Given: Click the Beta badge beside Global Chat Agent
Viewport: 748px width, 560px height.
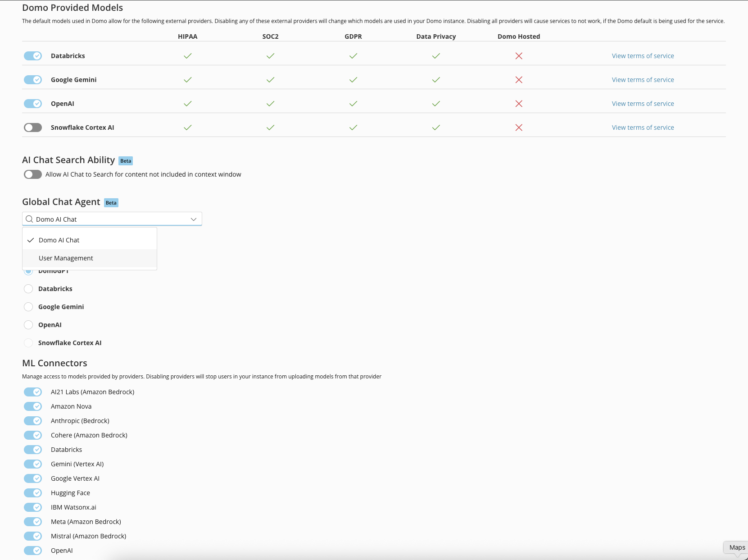Looking at the screenshot, I should click(111, 203).
